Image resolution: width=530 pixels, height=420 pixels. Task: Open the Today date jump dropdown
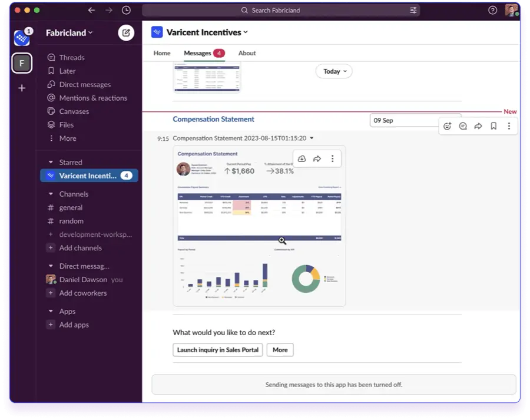[334, 71]
